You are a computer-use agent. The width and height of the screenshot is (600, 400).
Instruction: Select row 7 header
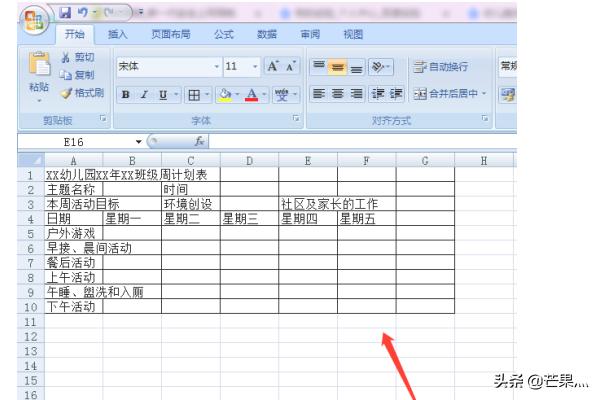click(x=31, y=263)
